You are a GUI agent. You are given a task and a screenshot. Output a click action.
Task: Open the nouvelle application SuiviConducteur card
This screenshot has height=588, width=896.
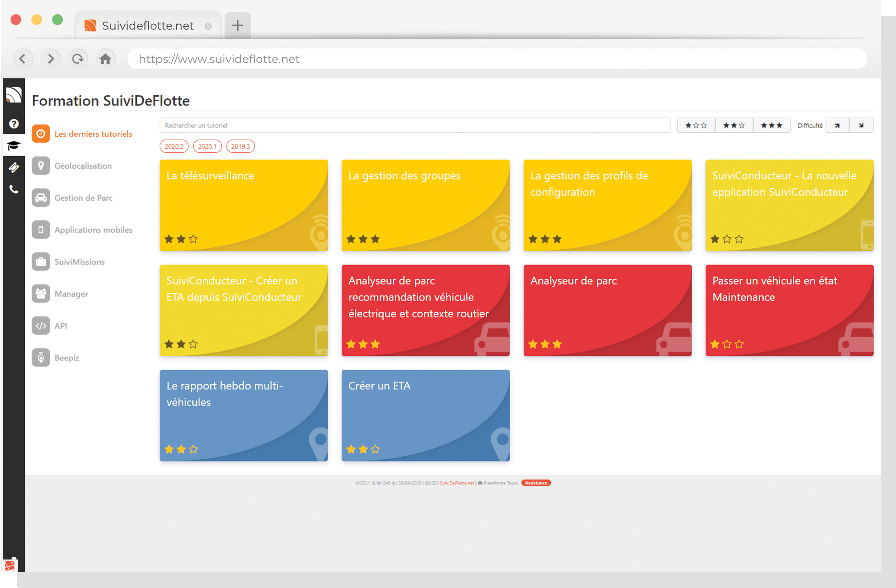(x=790, y=205)
